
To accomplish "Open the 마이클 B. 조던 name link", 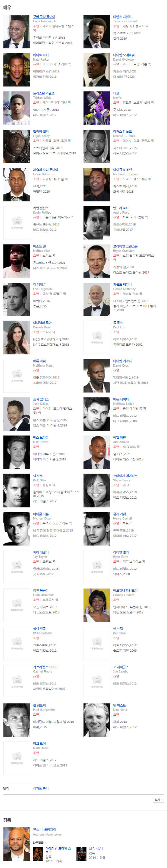I will pyautogui.click(x=123, y=170).
